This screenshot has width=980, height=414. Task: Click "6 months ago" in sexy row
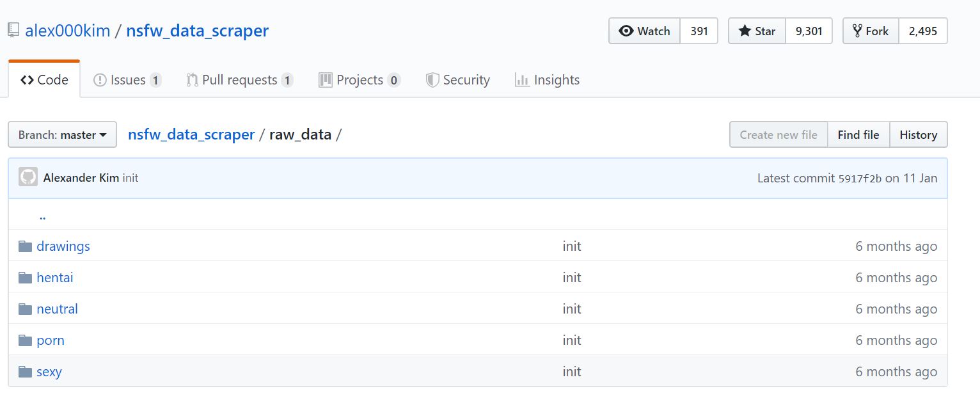[896, 372]
